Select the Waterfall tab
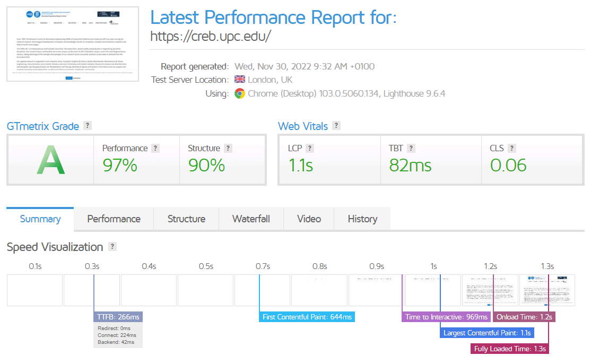591x364 pixels. pos(251,219)
